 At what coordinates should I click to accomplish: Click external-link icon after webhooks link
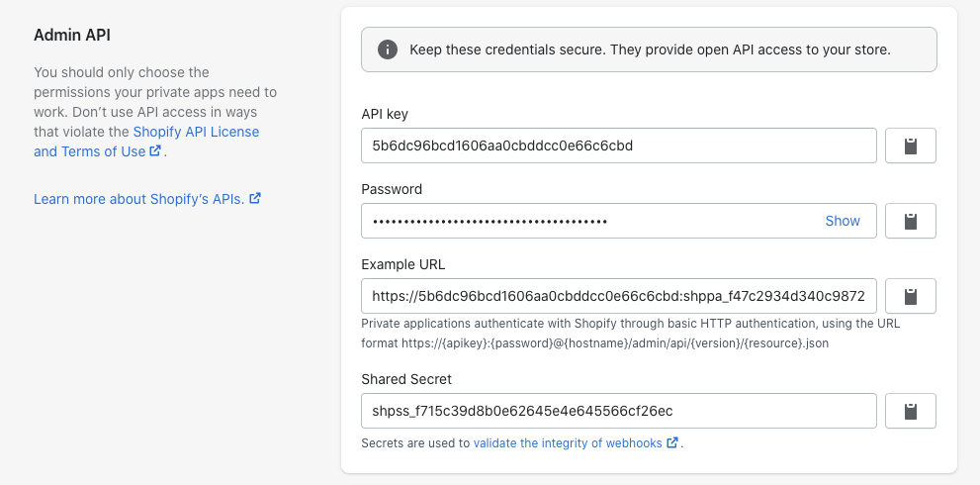[x=672, y=442]
